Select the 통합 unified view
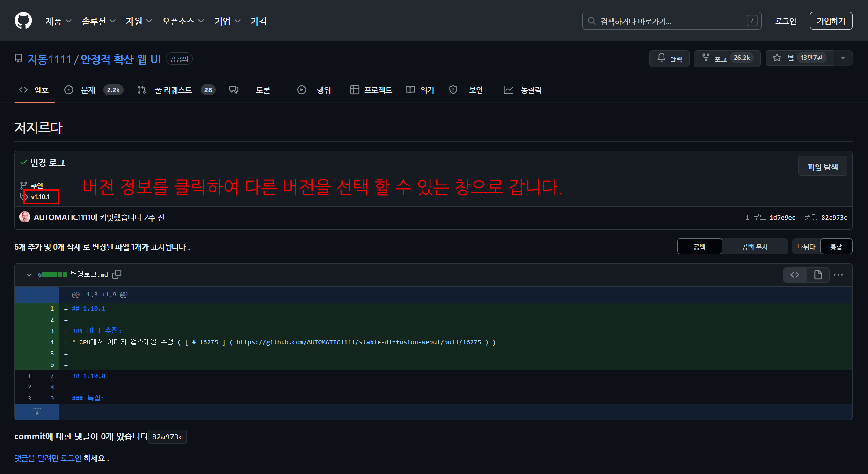This screenshot has height=474, width=868. click(836, 247)
